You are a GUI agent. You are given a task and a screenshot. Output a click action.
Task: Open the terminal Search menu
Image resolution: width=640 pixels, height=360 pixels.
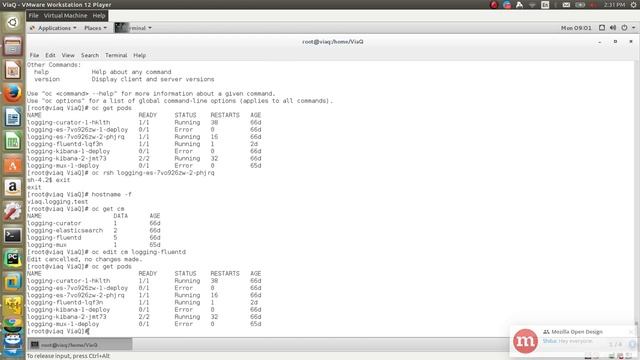pyautogui.click(x=90, y=55)
